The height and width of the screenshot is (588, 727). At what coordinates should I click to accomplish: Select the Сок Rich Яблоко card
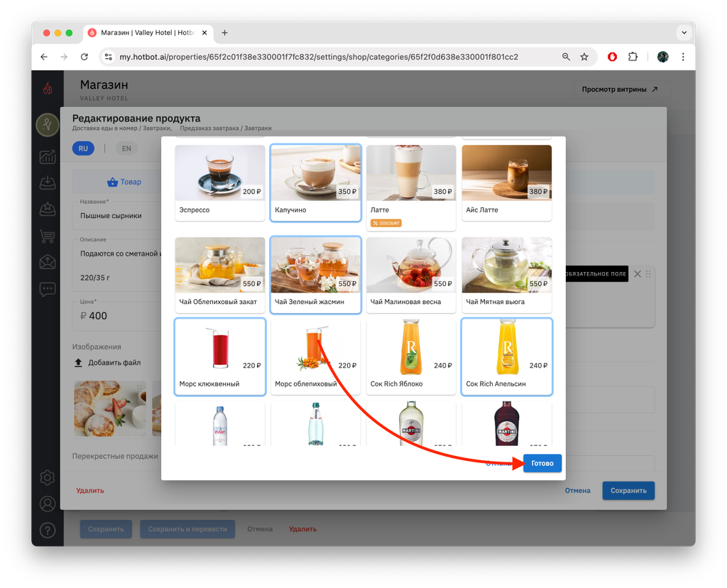(411, 356)
